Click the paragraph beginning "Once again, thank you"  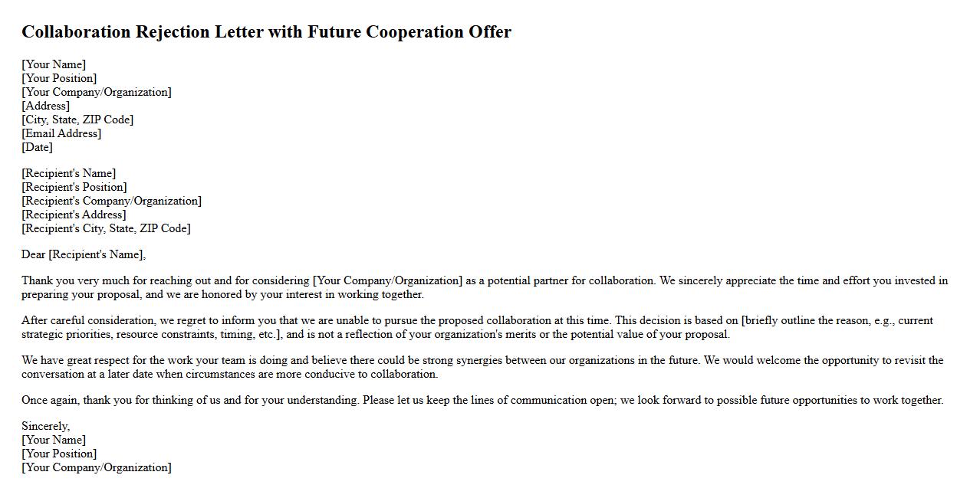pyautogui.click(x=482, y=400)
